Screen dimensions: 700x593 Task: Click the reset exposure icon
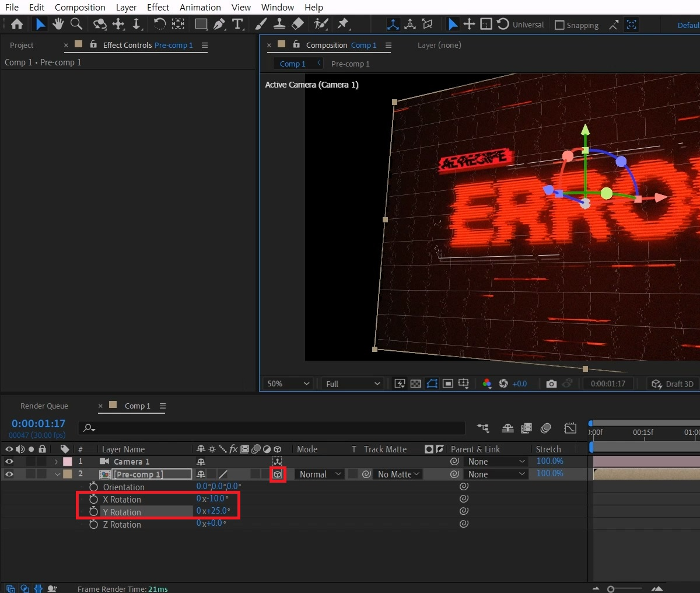click(x=503, y=383)
